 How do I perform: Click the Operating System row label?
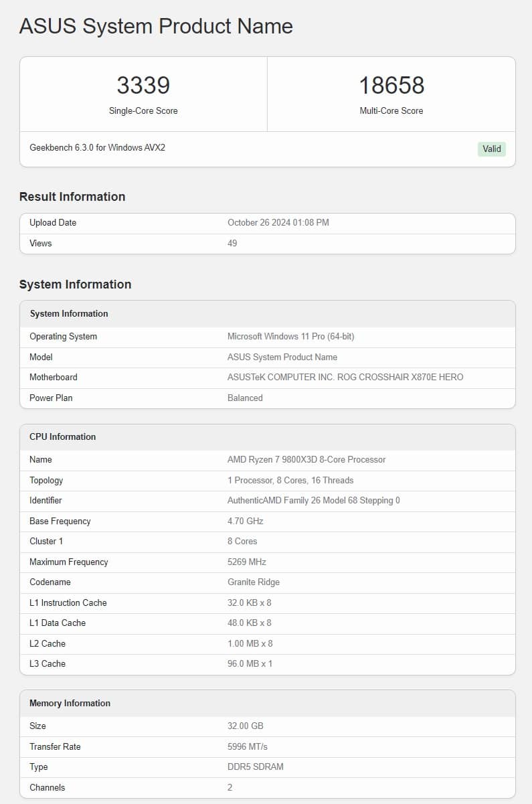64,336
